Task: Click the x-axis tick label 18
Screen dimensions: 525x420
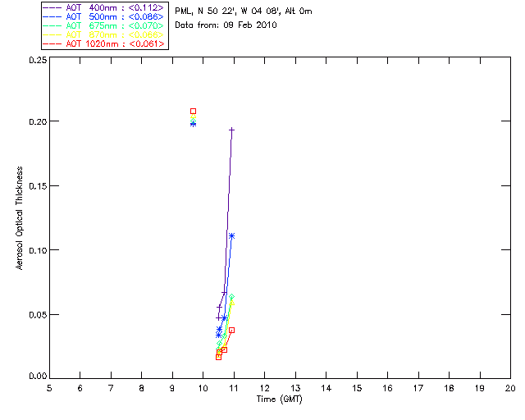Action: coord(450,388)
